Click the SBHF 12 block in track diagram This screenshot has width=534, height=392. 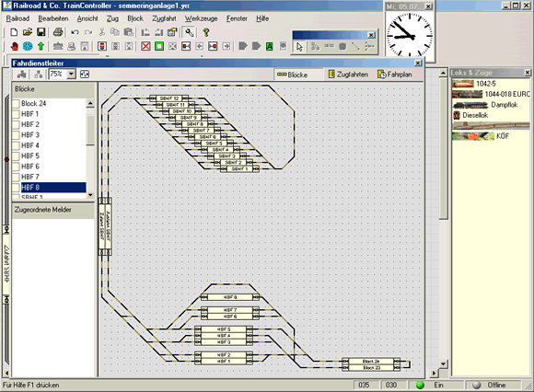[168, 98]
